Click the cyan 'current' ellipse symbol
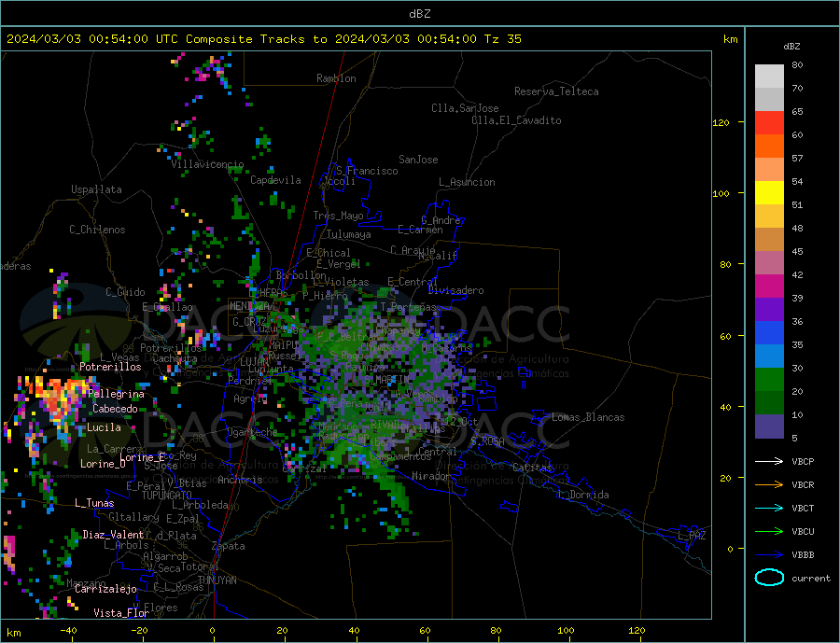Screen dimensions: 840x643 [x=769, y=578]
